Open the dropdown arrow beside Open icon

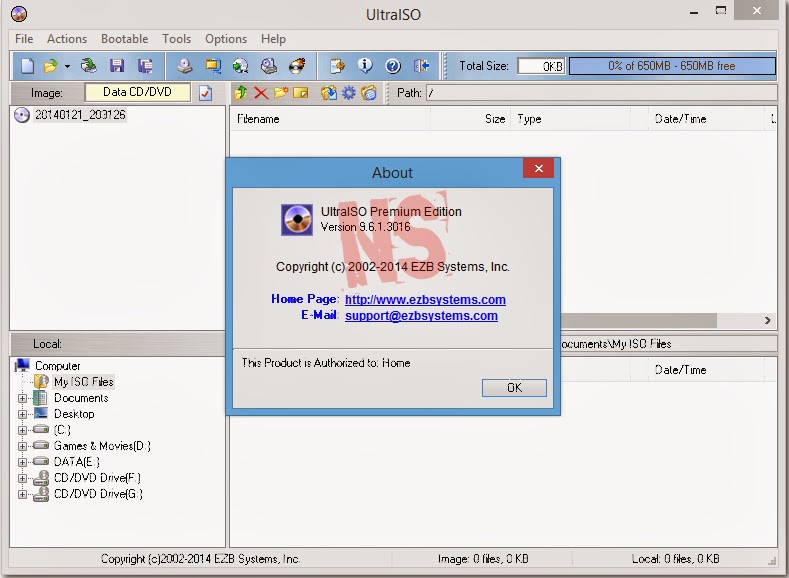coord(67,66)
